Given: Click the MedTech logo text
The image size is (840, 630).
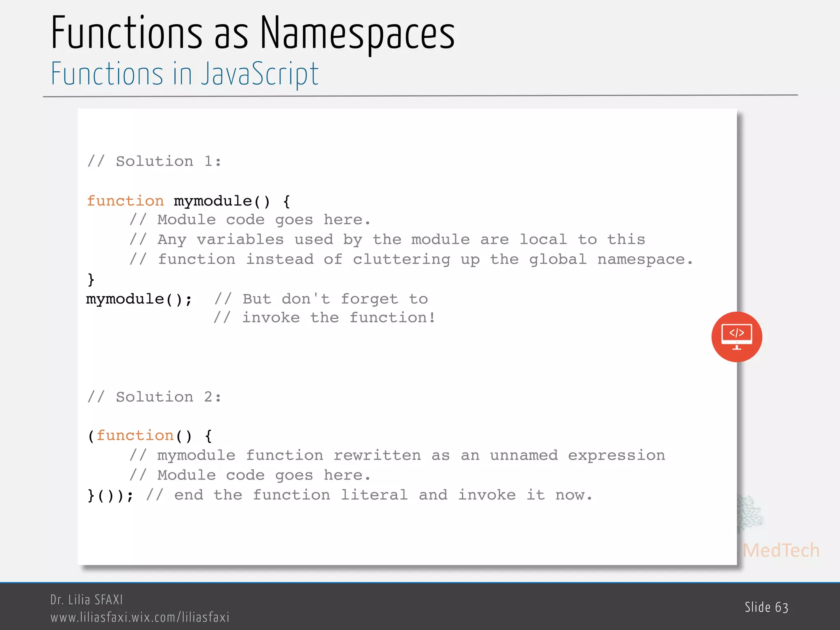Looking at the screenshot, I should [781, 550].
